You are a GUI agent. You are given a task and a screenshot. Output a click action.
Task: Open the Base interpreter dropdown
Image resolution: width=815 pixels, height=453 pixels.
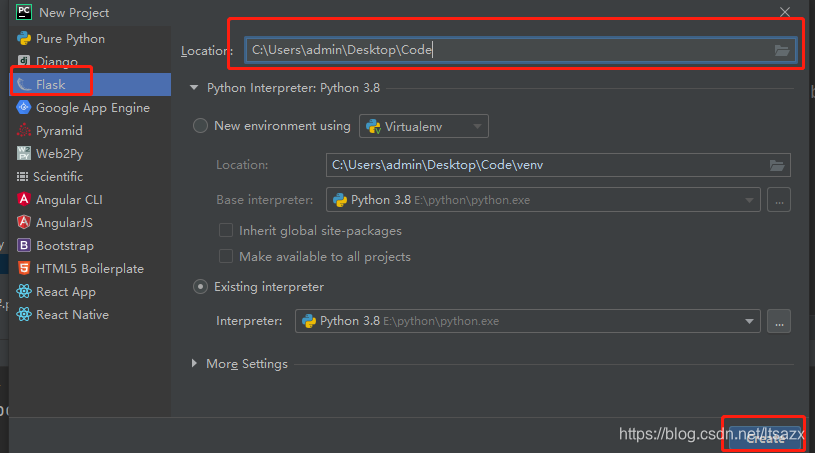pos(543,200)
